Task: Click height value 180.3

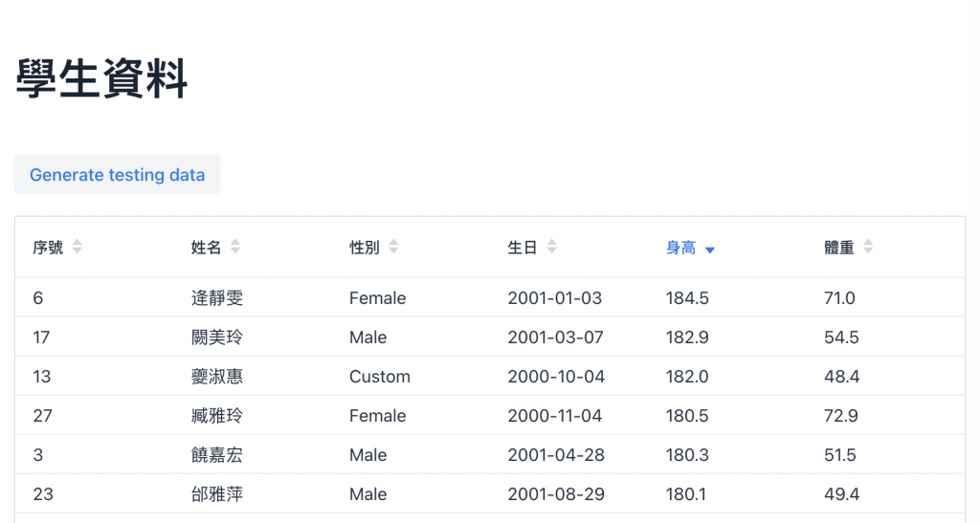Action: click(687, 455)
